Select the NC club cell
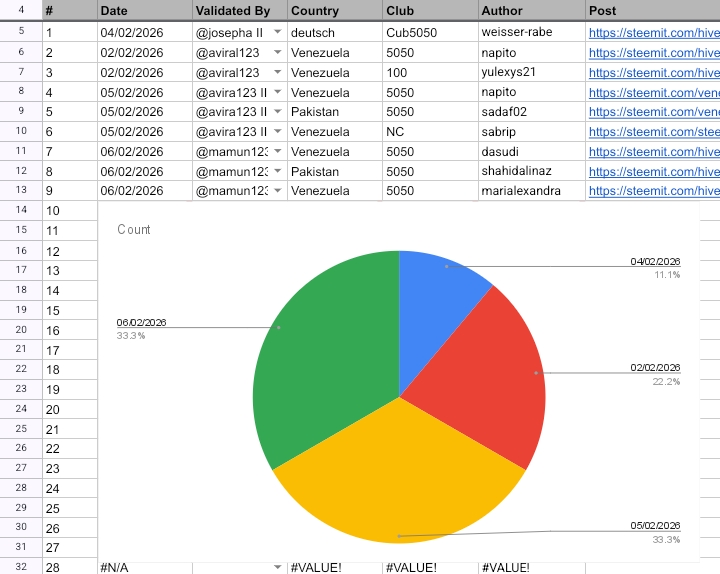720x574 pixels. pyautogui.click(x=430, y=131)
